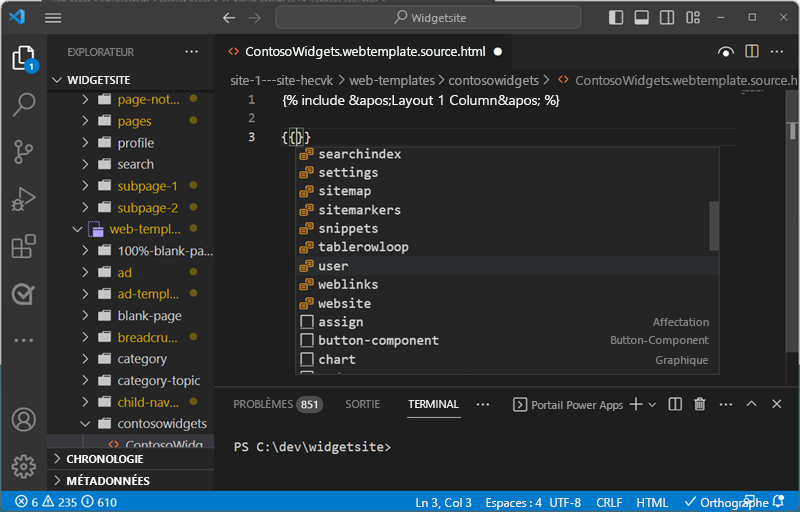Open terminal panel more actions ellipsis
The image size is (800, 512).
click(726, 404)
